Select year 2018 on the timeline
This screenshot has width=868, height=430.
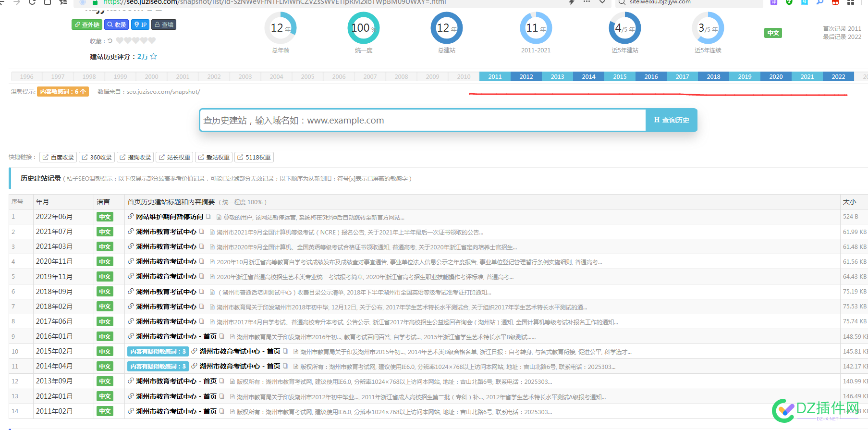tap(713, 76)
